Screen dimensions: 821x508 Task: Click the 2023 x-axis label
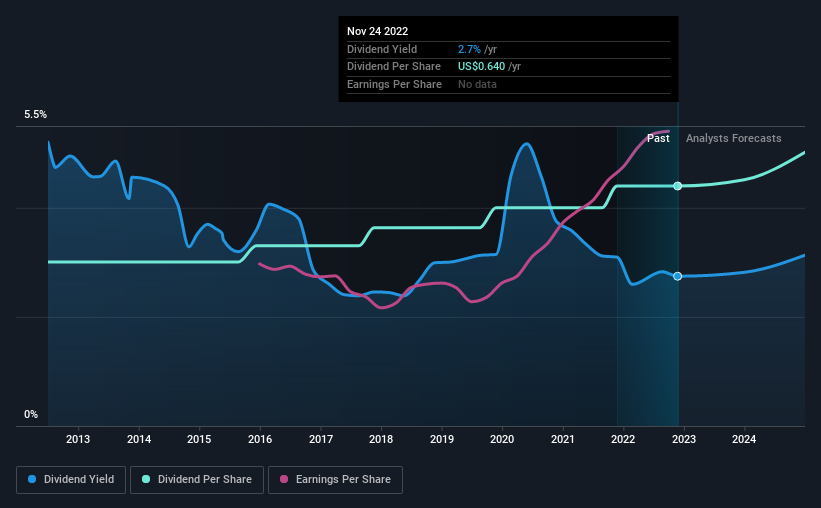(x=684, y=439)
